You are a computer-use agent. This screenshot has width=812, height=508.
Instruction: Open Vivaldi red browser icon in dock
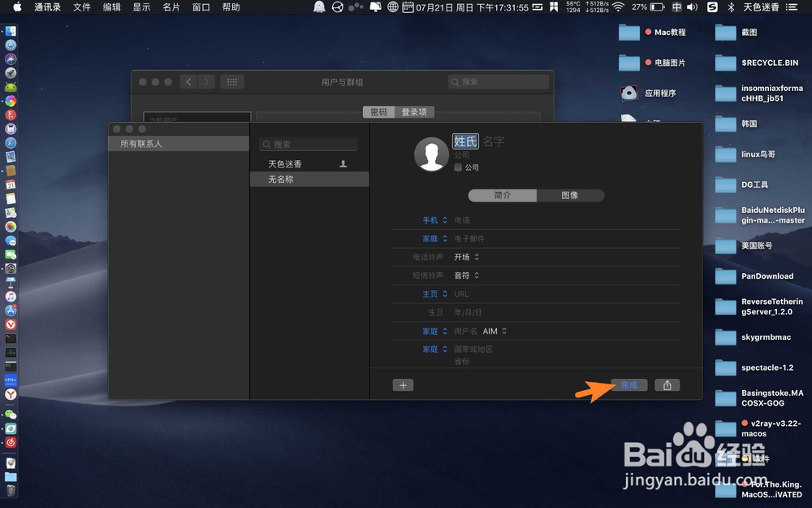[11, 324]
